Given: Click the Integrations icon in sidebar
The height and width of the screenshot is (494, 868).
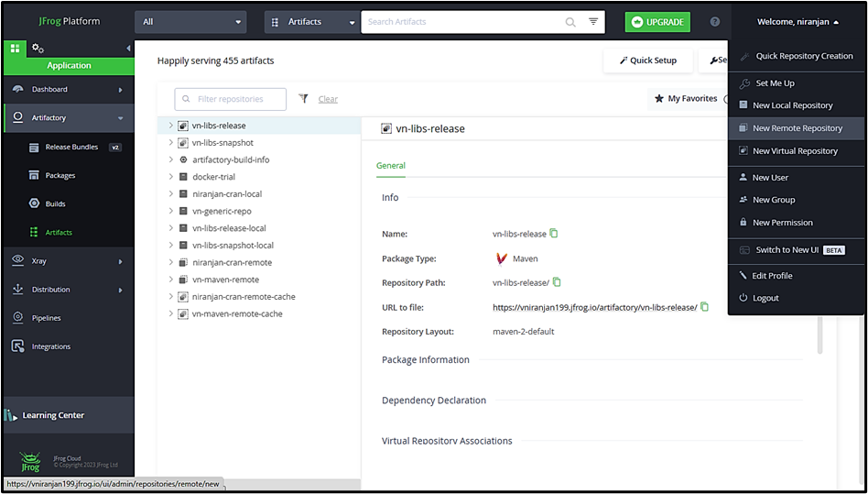Looking at the screenshot, I should tap(17, 346).
